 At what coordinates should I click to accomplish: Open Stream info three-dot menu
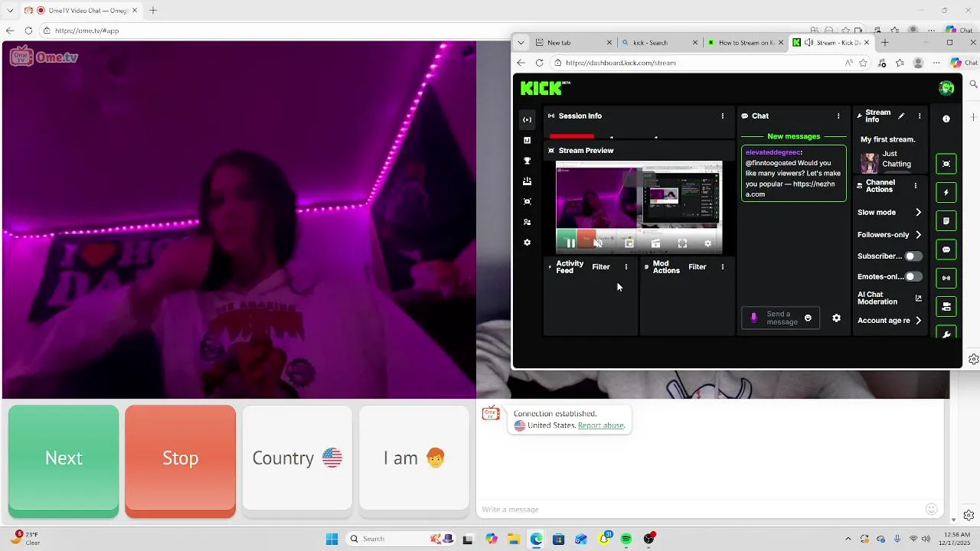coord(920,116)
